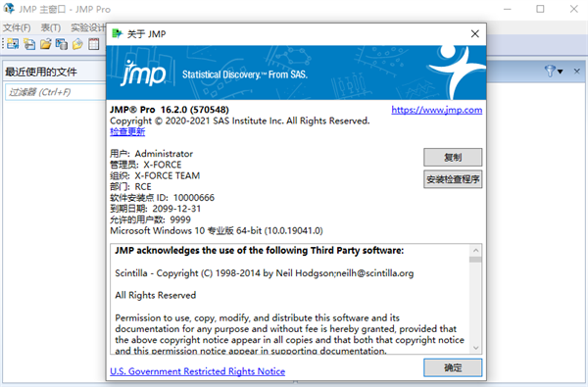Screen dimensions: 588x387
Task: Open the dropdown arrow beside the funnel icon
Action: pos(560,72)
